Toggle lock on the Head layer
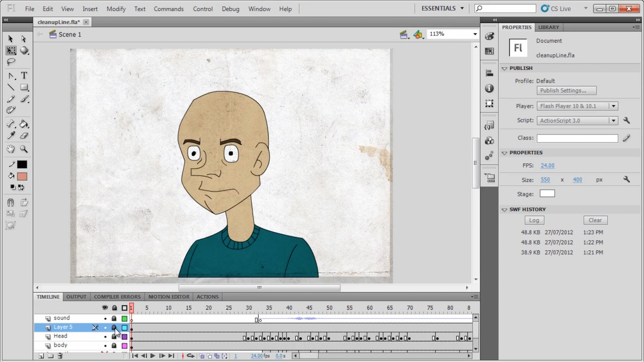 (114, 337)
